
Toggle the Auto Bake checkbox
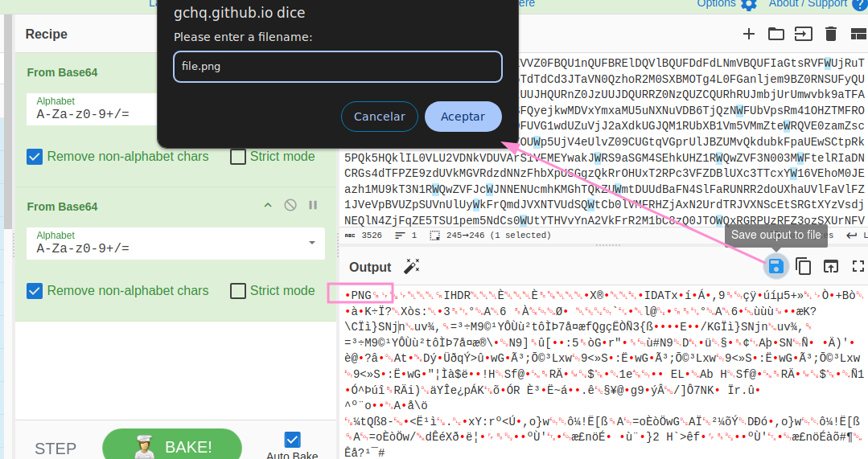[x=292, y=440]
